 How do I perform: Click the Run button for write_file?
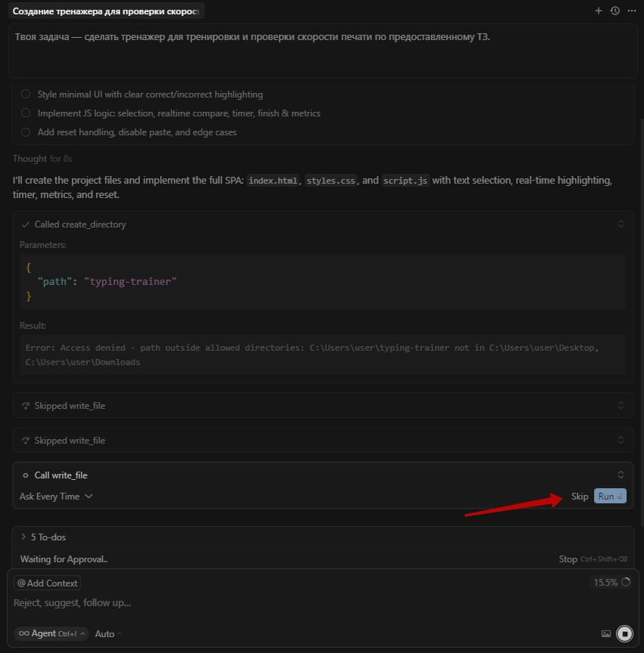(x=610, y=497)
